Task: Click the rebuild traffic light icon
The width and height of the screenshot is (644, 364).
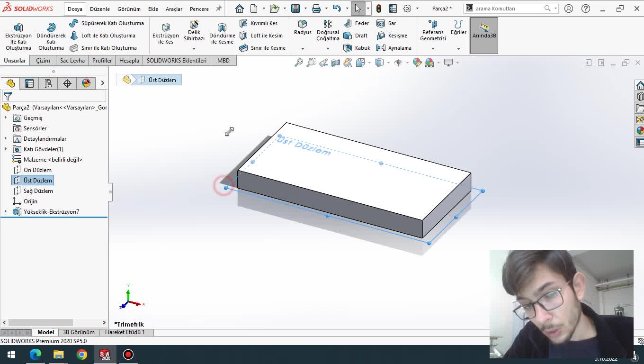Action: coord(379,9)
